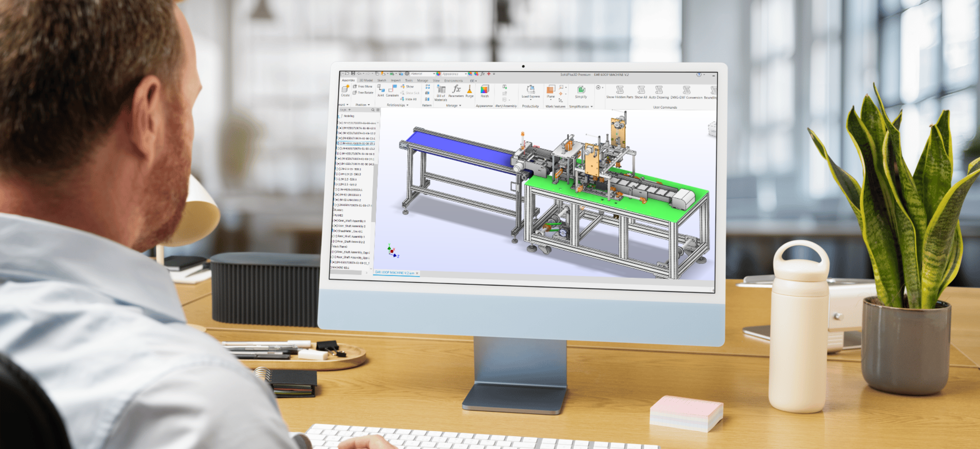Click the help question mark icon
Viewport: 980px width, 449px height.
tap(699, 74)
